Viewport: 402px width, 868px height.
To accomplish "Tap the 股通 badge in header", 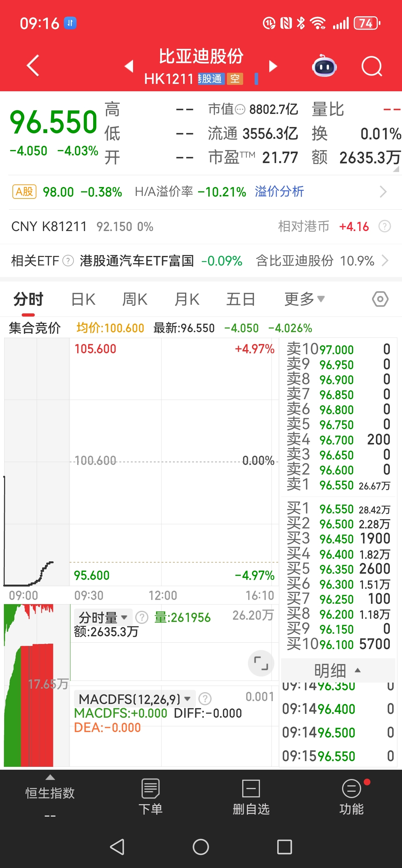I will 211,79.
